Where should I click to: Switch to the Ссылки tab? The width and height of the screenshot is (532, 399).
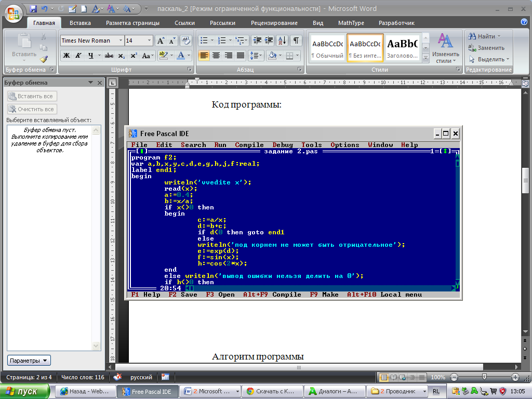point(184,23)
